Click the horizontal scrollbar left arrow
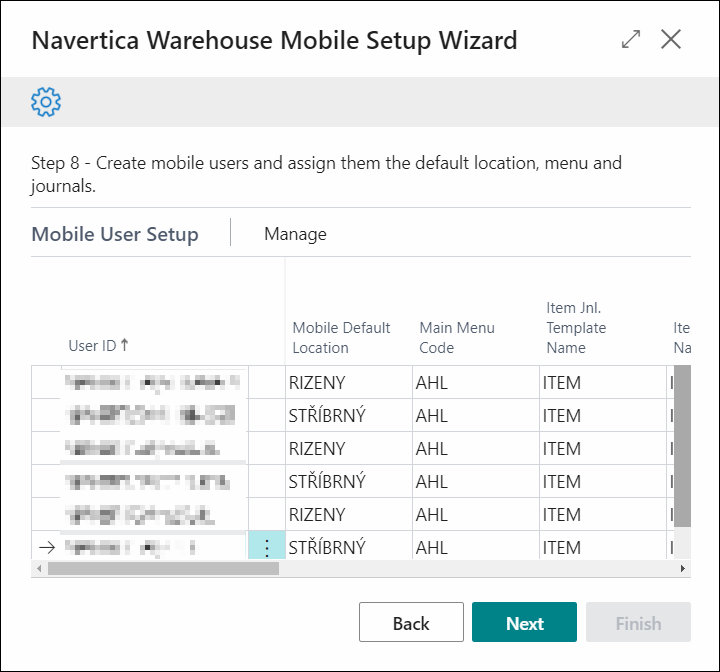The height and width of the screenshot is (672, 720). (39, 569)
